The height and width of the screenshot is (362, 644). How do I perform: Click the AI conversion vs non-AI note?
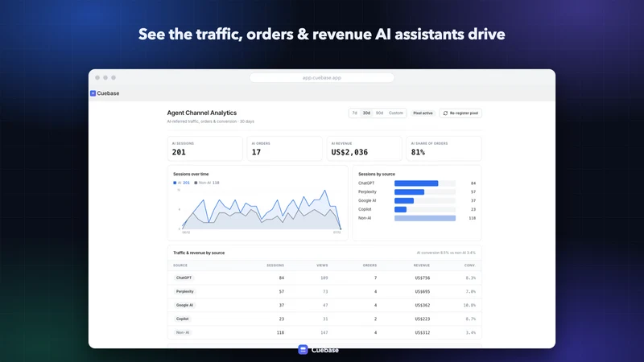(x=446, y=253)
